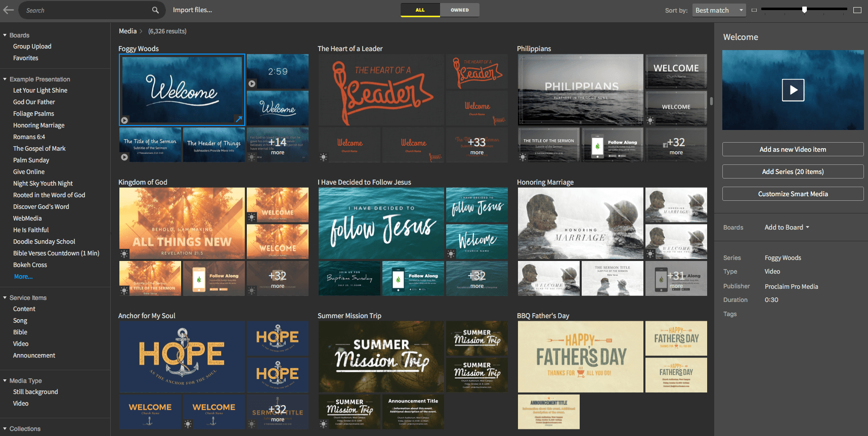Switch the filter to OWNED
The width and height of the screenshot is (868, 436).
[x=460, y=10]
